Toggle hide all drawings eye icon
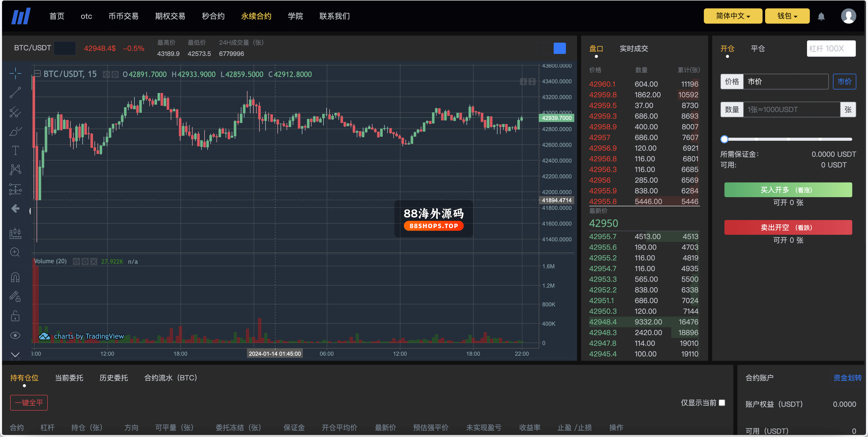This screenshot has width=868, height=437. 15,336
